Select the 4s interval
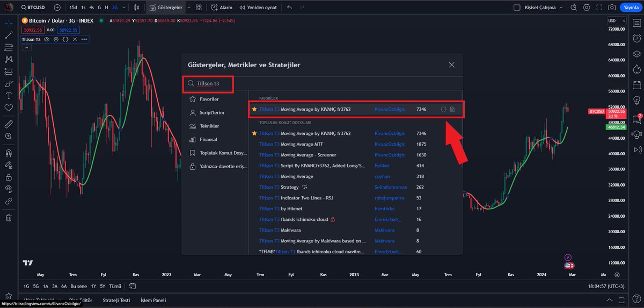Screen dimensions: 644x308 click(x=91, y=8)
